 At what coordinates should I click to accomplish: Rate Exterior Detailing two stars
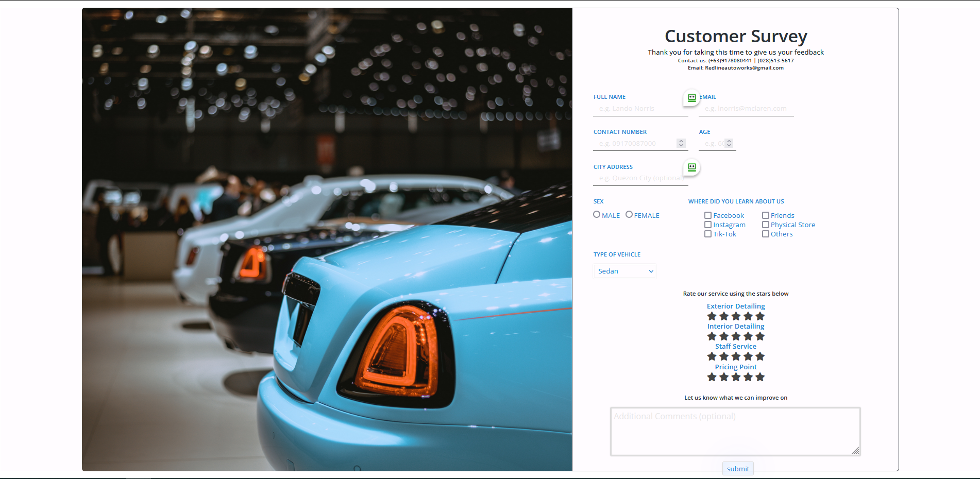click(724, 316)
